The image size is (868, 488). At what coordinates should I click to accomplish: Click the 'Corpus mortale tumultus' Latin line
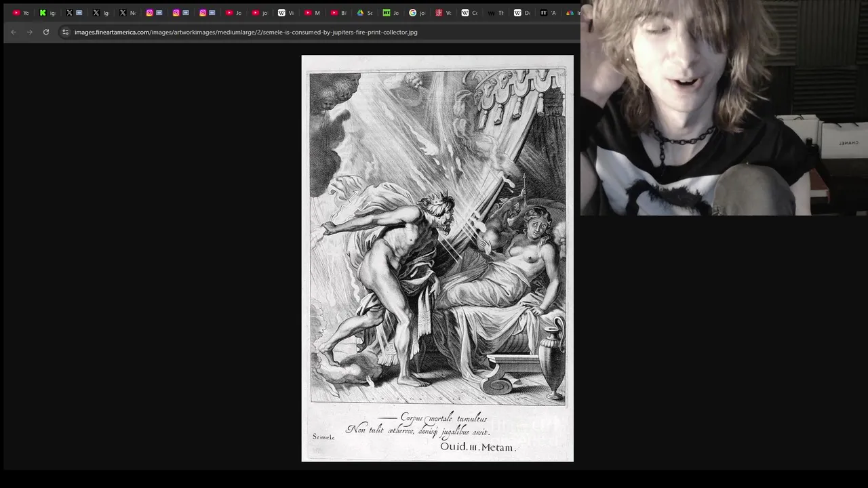pos(443,418)
